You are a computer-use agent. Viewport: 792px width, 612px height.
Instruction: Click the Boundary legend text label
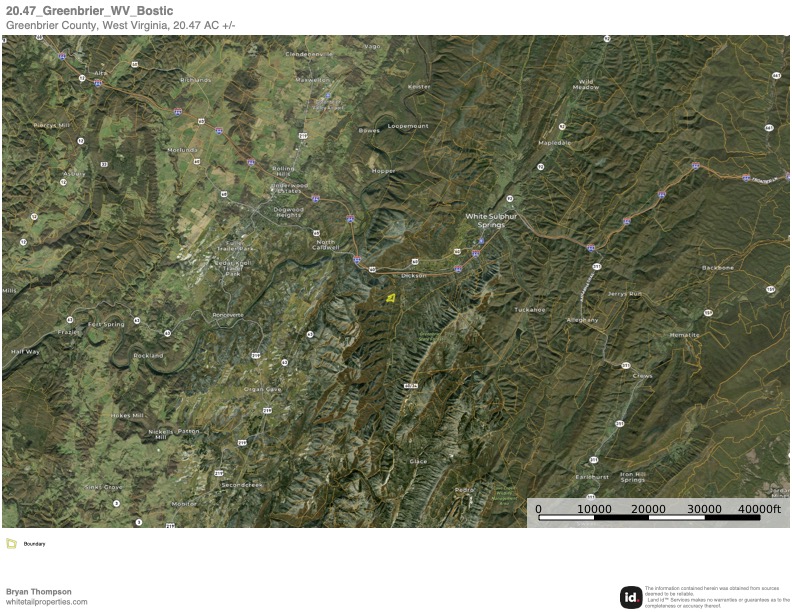(x=35, y=544)
